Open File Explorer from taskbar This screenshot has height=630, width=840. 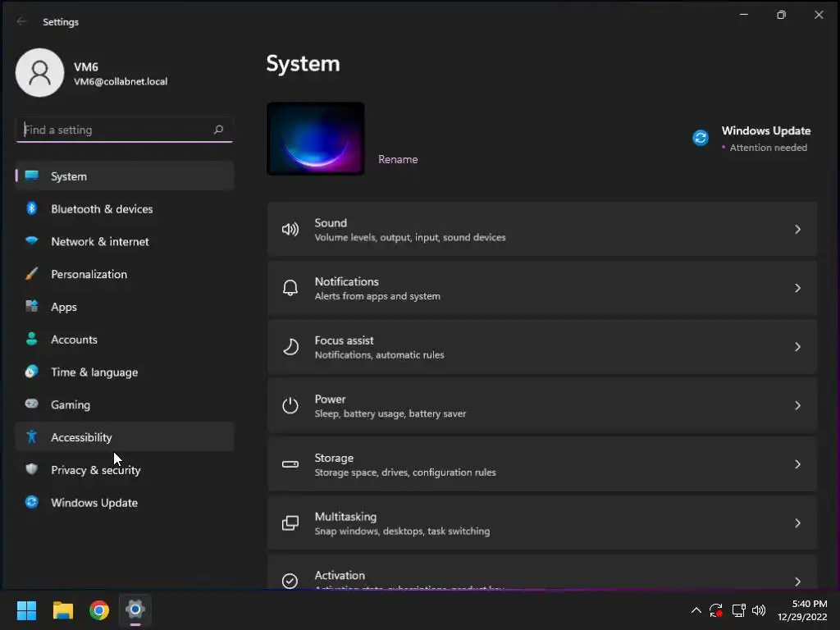[x=62, y=610]
